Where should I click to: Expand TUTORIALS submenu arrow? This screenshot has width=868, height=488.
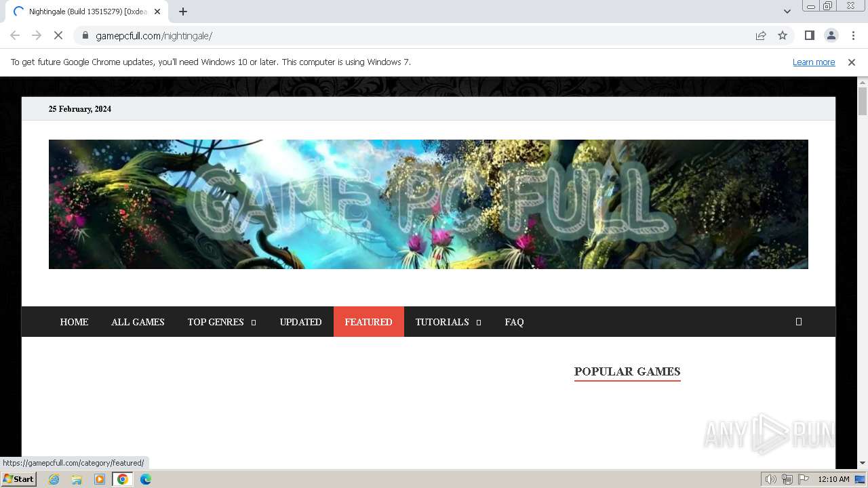pyautogui.click(x=479, y=323)
